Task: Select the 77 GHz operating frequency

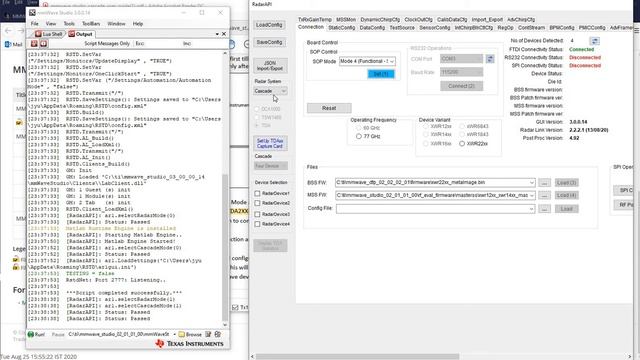Action: [x=358, y=136]
